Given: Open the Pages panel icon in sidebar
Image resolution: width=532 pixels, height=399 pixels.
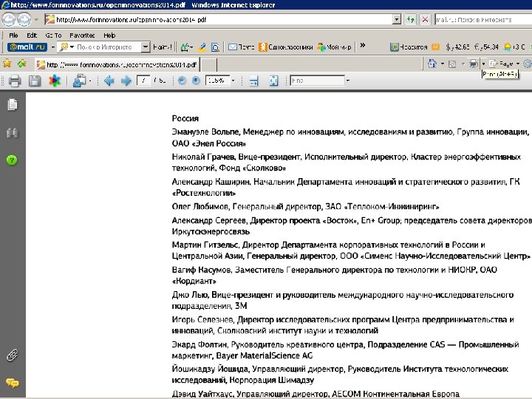Looking at the screenshot, I should 13,104.
